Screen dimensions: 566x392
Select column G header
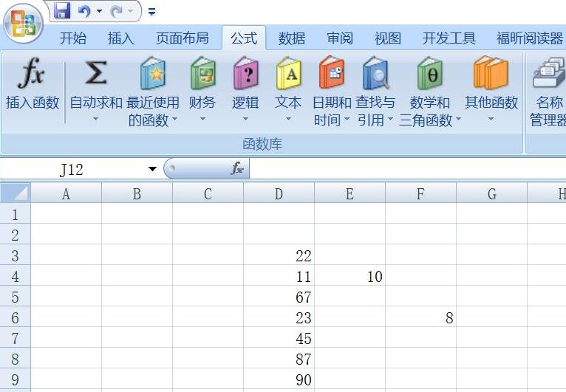pyautogui.click(x=492, y=193)
